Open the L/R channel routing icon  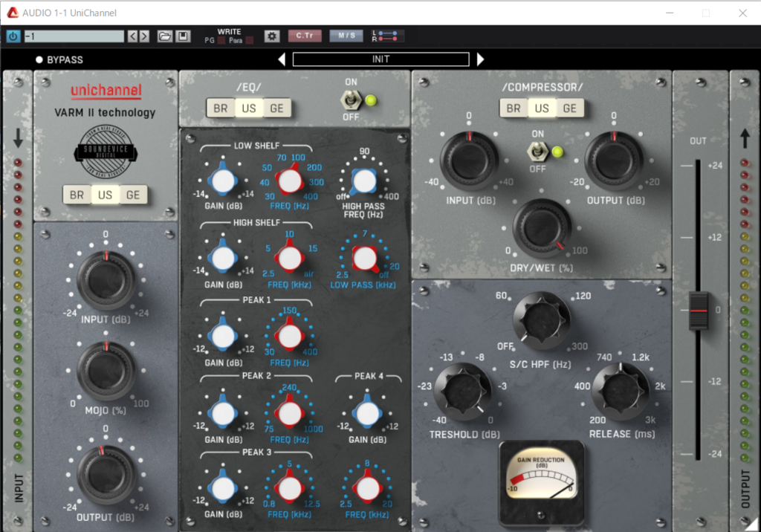click(x=386, y=36)
